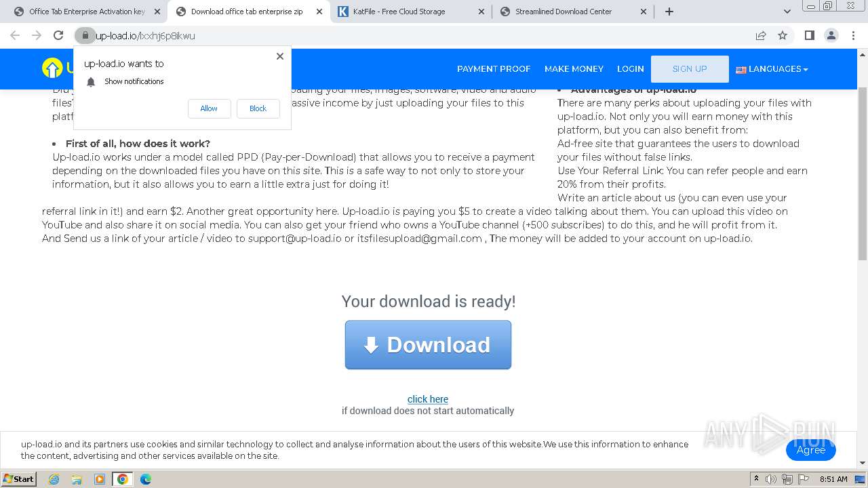Agree to the cookie notice
Image resolution: width=868 pixels, height=488 pixels.
(810, 450)
